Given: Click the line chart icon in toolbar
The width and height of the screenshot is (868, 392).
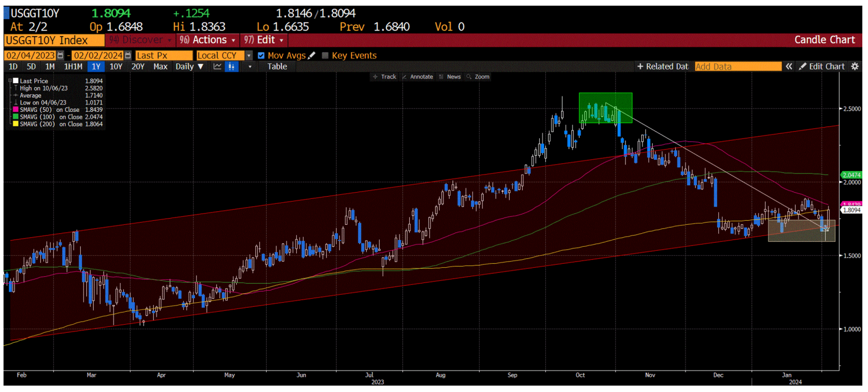Looking at the screenshot, I should (x=217, y=67).
